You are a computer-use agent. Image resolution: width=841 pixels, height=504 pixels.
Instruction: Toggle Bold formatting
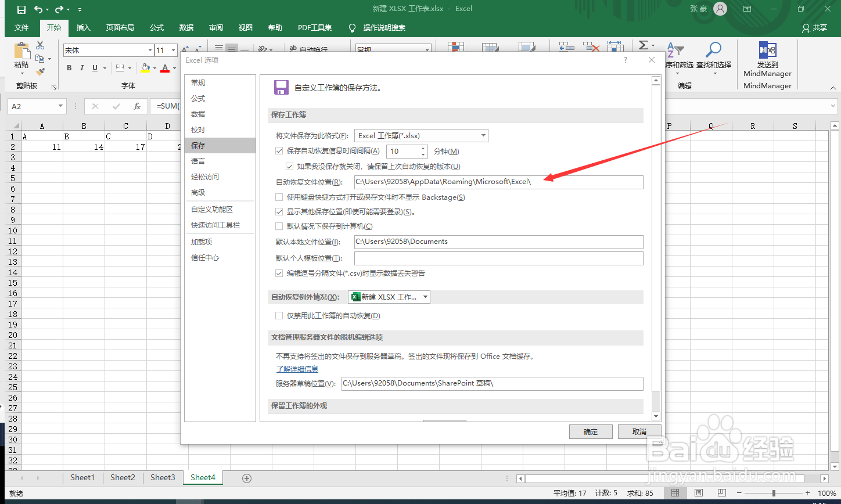point(69,68)
